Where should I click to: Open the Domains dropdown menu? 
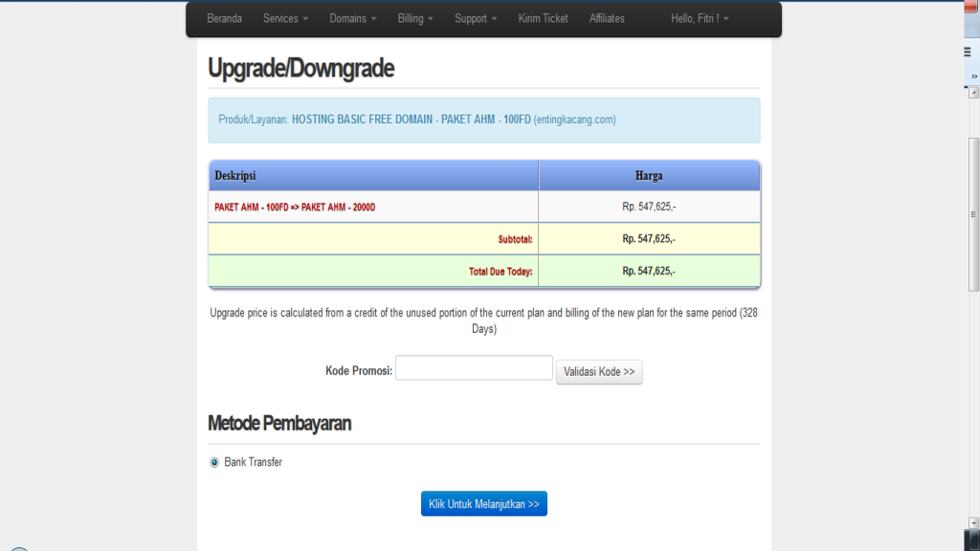[351, 18]
